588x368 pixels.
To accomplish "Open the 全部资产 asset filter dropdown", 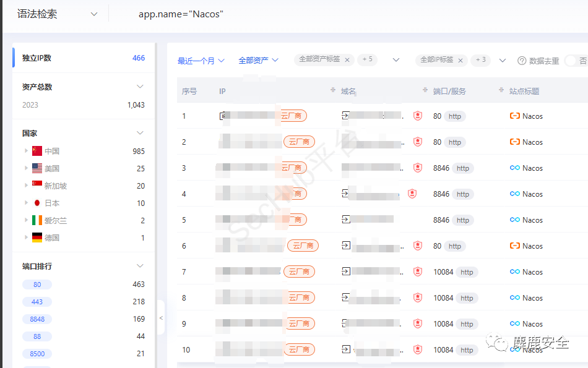I will 258,61.
